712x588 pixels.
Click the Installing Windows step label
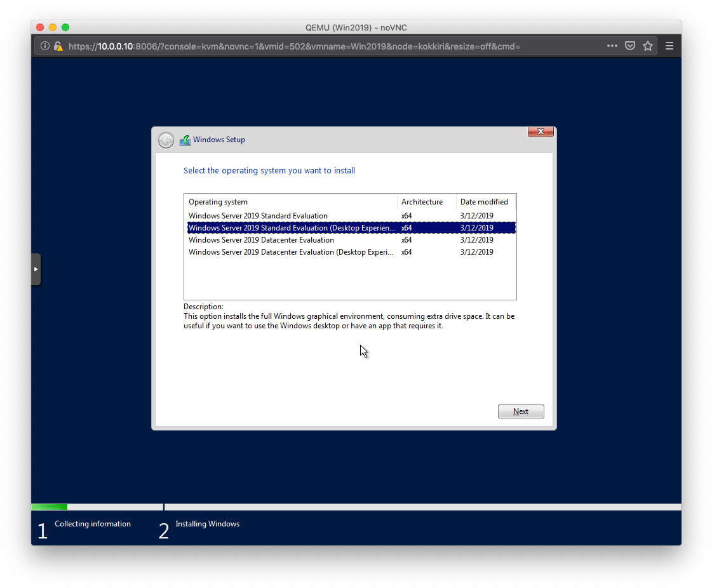pos(208,523)
